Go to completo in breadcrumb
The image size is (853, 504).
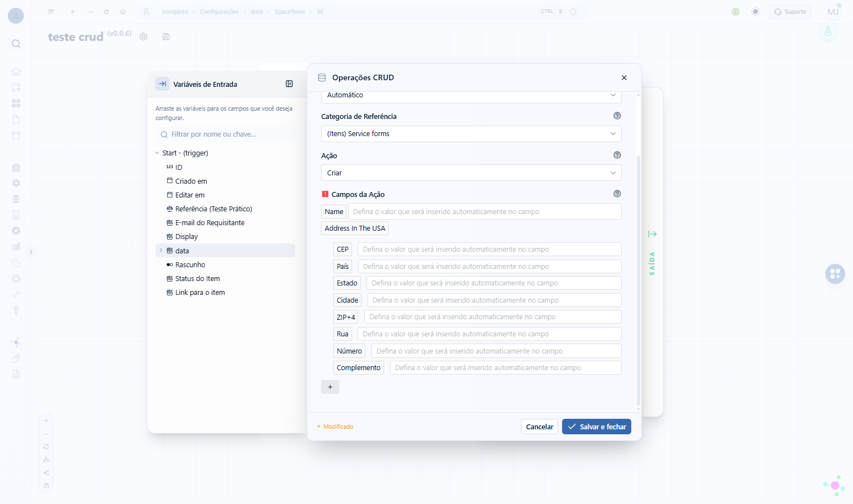175,12
